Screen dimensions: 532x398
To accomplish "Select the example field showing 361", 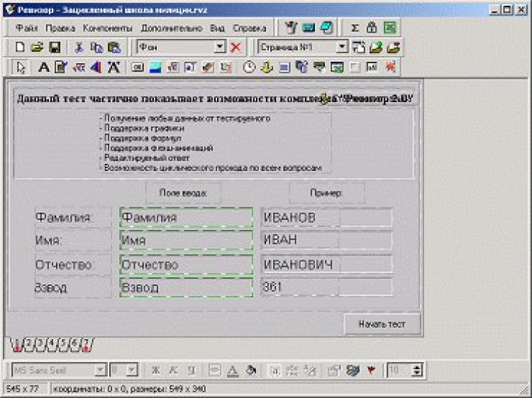I will click(326, 287).
